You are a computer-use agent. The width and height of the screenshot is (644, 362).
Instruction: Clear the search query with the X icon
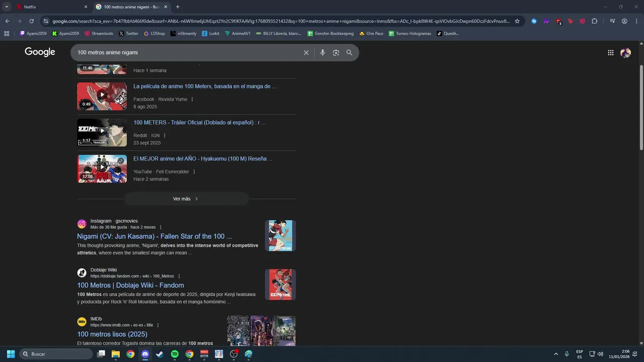pyautogui.click(x=306, y=52)
